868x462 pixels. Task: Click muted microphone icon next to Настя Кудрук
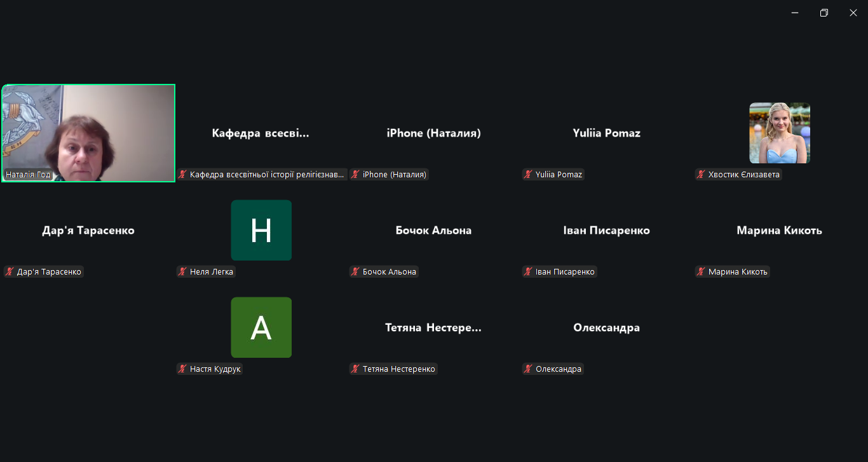(x=182, y=369)
